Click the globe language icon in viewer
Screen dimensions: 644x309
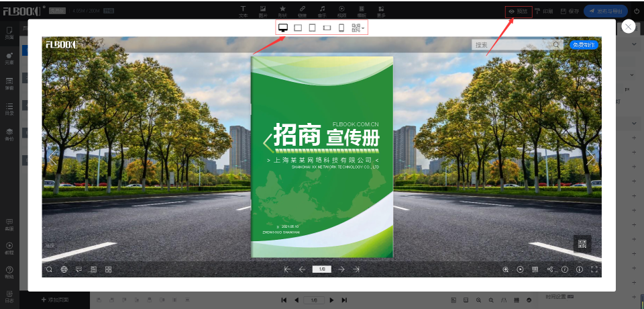64,269
